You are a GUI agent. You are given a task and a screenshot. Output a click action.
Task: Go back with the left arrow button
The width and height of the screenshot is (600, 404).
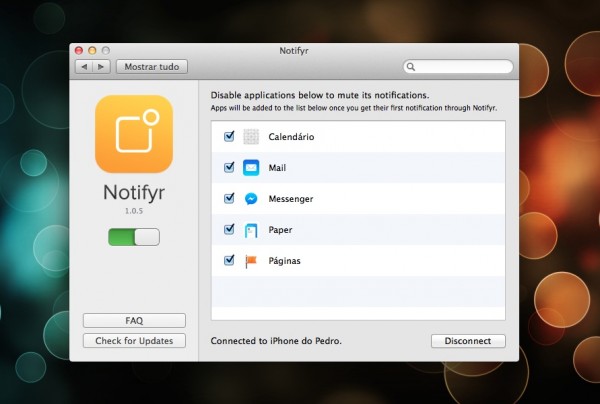coord(84,67)
